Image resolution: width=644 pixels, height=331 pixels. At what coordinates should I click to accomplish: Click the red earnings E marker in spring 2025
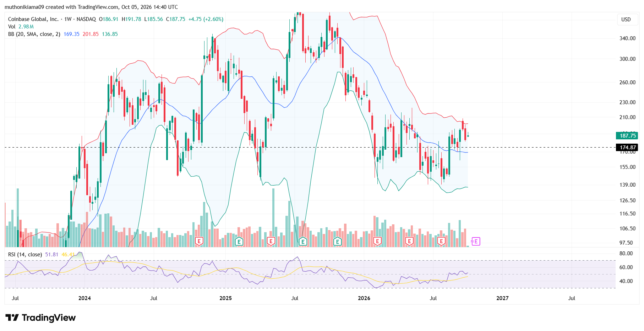(x=271, y=242)
